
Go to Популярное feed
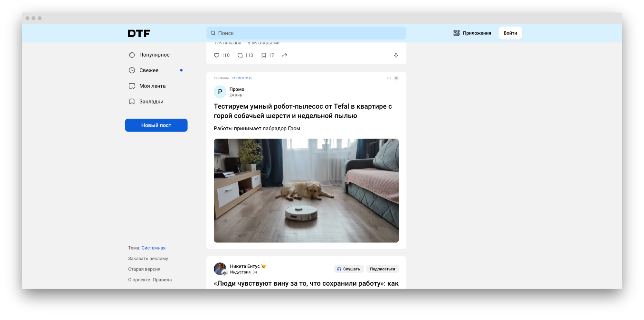tap(154, 55)
